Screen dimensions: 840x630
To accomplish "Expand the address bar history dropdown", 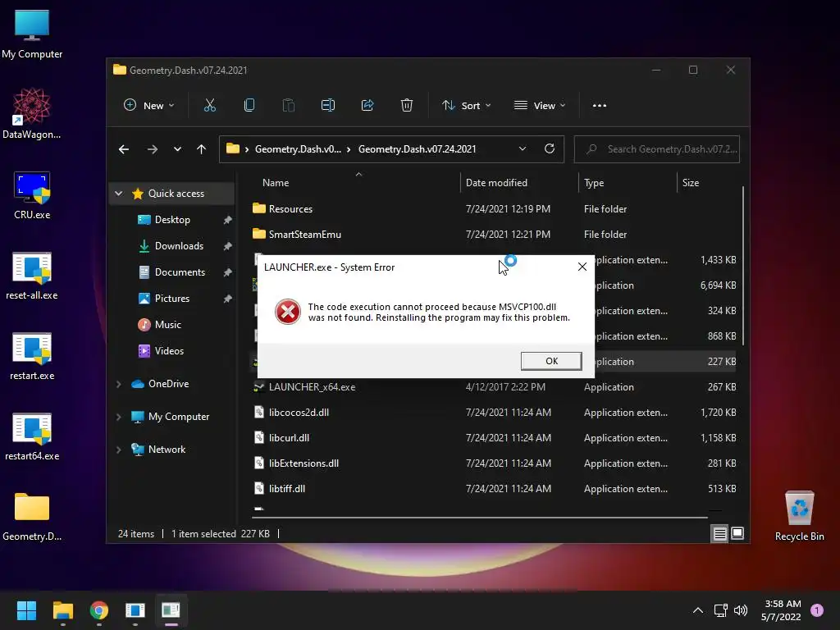I will click(523, 149).
